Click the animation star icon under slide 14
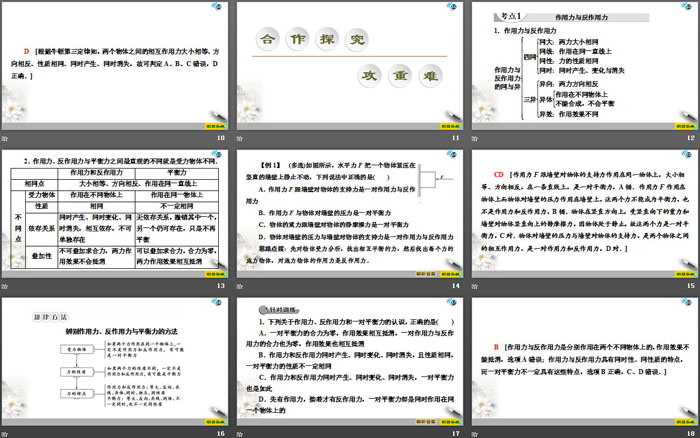700x438 pixels. (x=240, y=286)
